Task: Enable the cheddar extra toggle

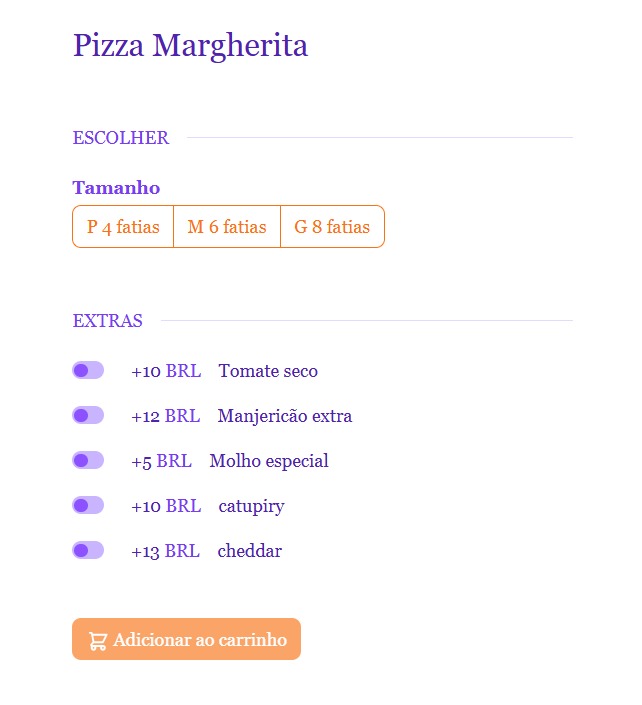Action: pyautogui.click(x=88, y=551)
